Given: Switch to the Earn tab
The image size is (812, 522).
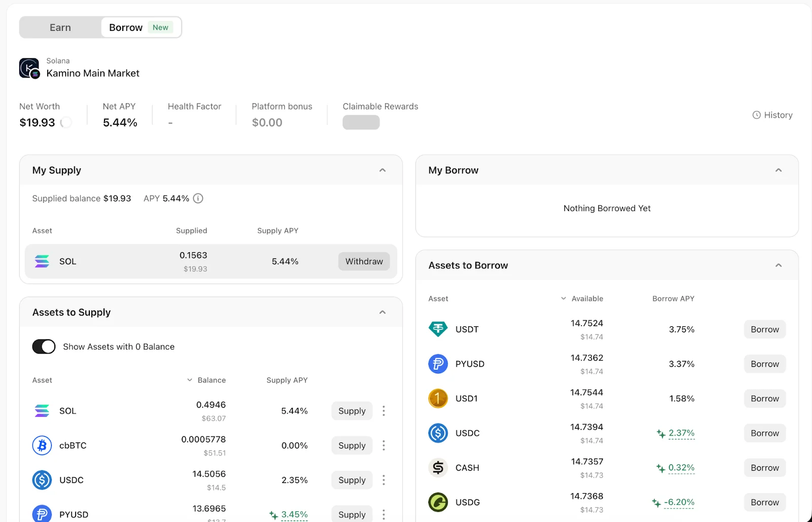Looking at the screenshot, I should pos(60,27).
